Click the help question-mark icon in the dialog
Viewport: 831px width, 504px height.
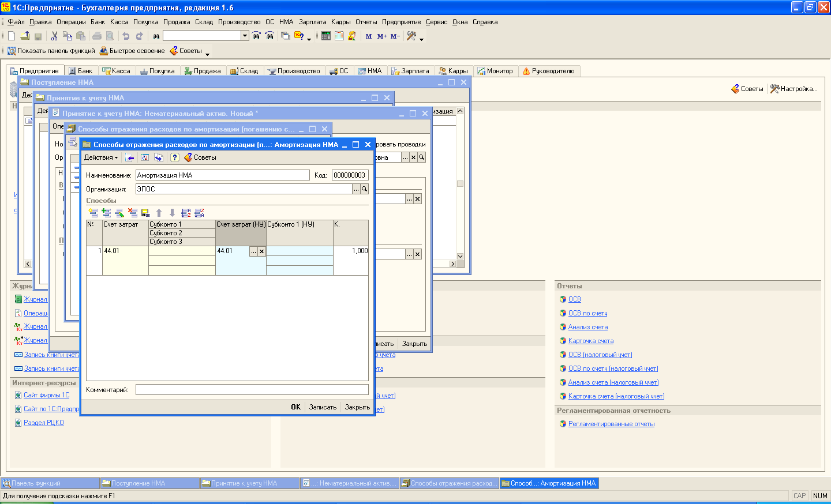(175, 157)
